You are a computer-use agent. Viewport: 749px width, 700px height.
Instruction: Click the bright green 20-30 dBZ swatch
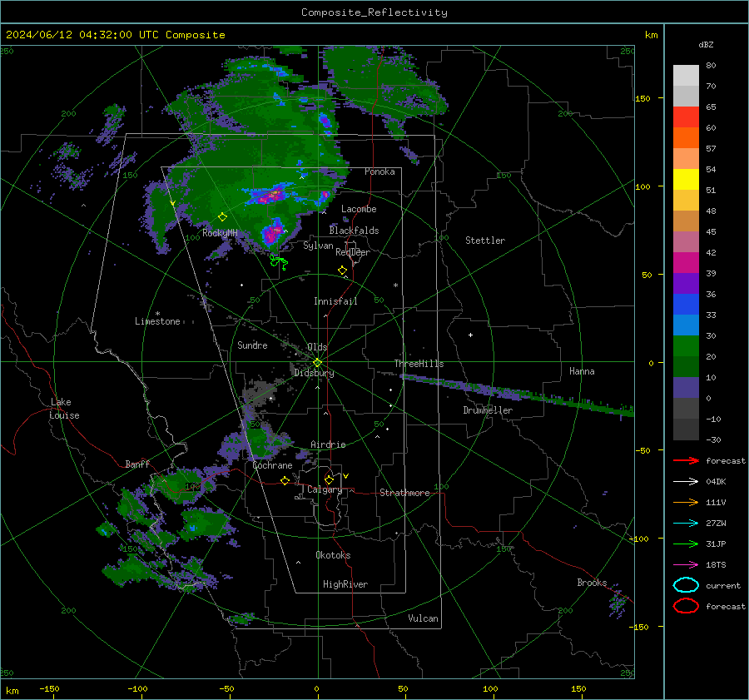pos(686,346)
